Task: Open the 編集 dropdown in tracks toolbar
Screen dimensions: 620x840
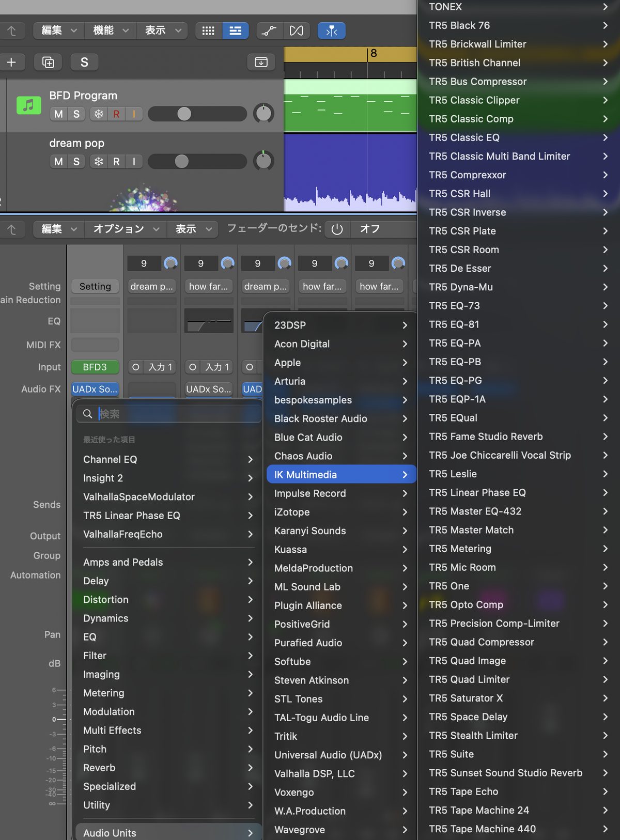Action: click(x=58, y=31)
